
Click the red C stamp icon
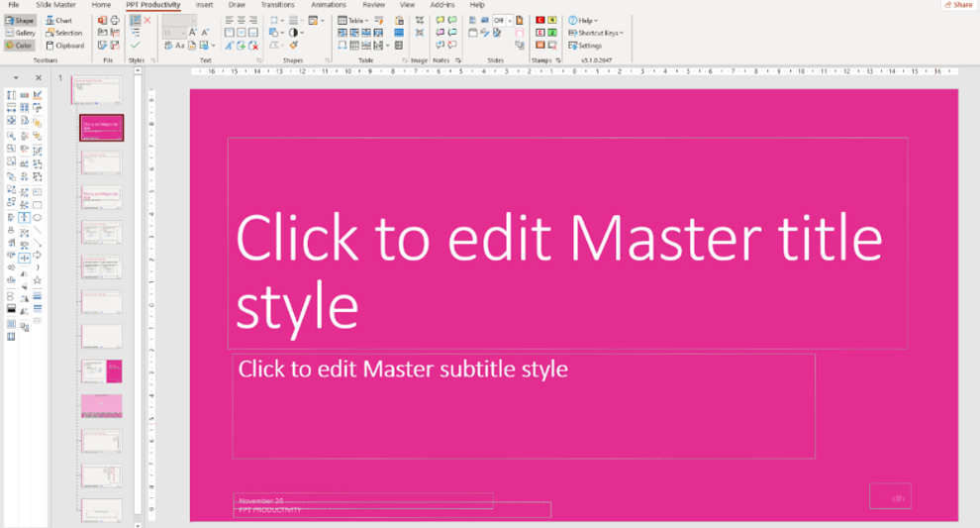tap(540, 21)
